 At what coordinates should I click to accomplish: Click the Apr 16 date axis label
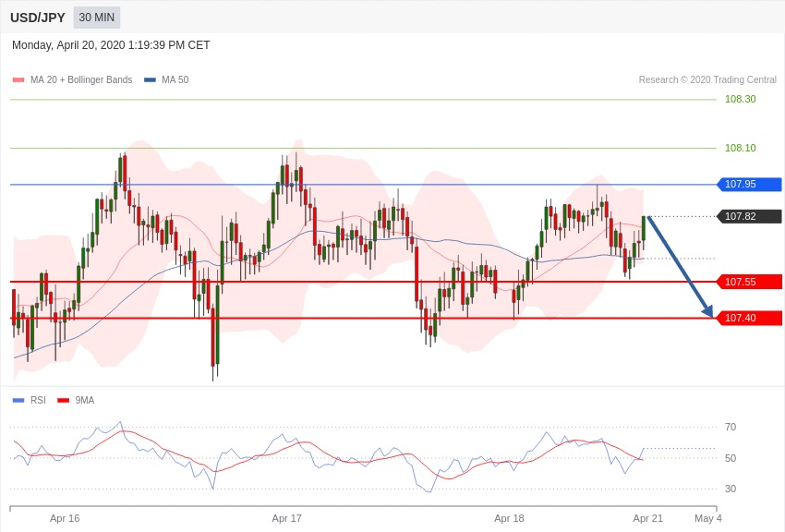pyautogui.click(x=65, y=518)
